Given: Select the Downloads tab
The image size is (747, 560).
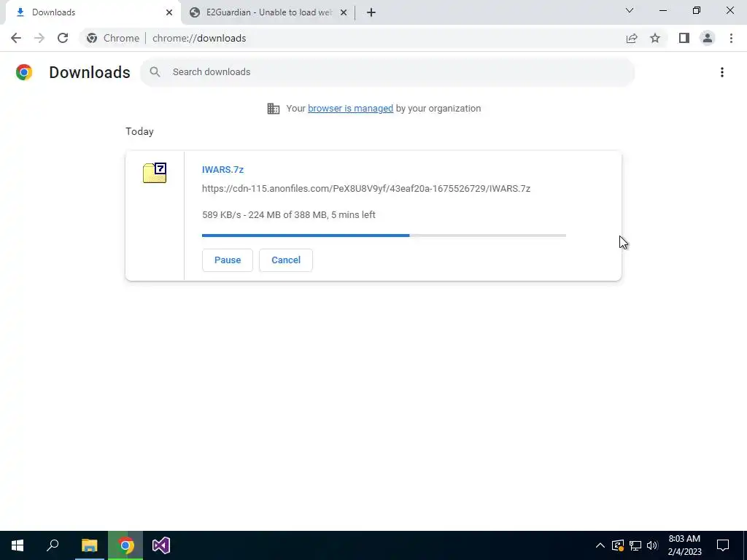Looking at the screenshot, I should 93,12.
